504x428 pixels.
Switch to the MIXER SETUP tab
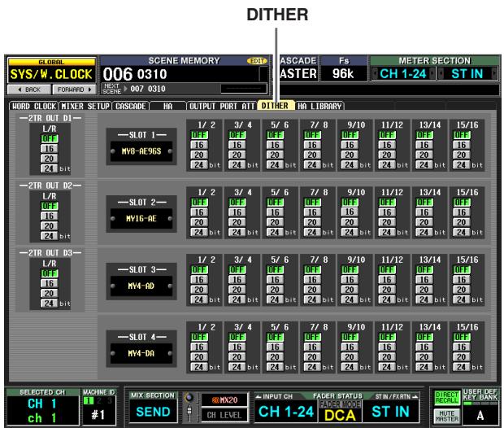[x=85, y=106]
